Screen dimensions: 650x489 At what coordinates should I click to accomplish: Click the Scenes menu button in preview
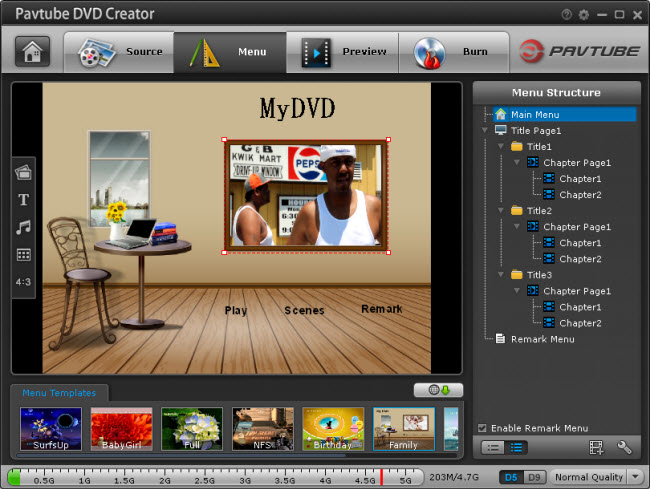304,310
